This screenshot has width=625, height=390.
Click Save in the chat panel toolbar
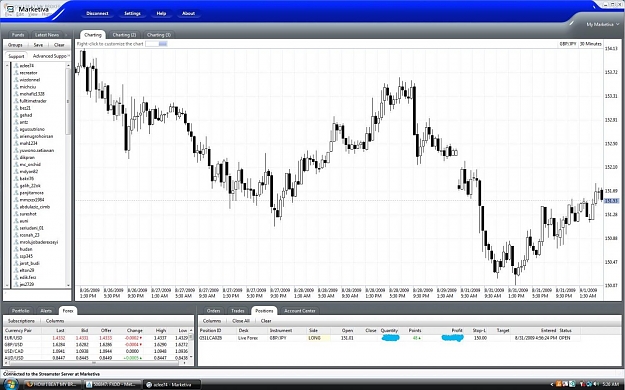[x=38, y=45]
